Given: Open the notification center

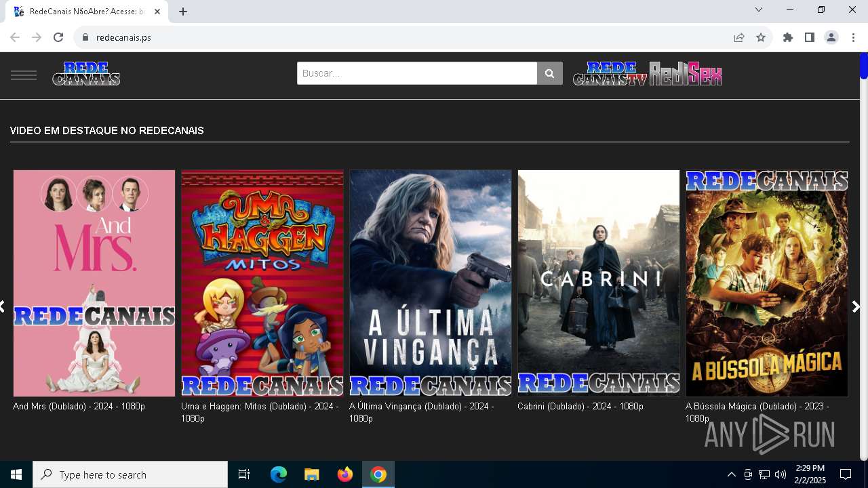Looking at the screenshot, I should (846, 474).
